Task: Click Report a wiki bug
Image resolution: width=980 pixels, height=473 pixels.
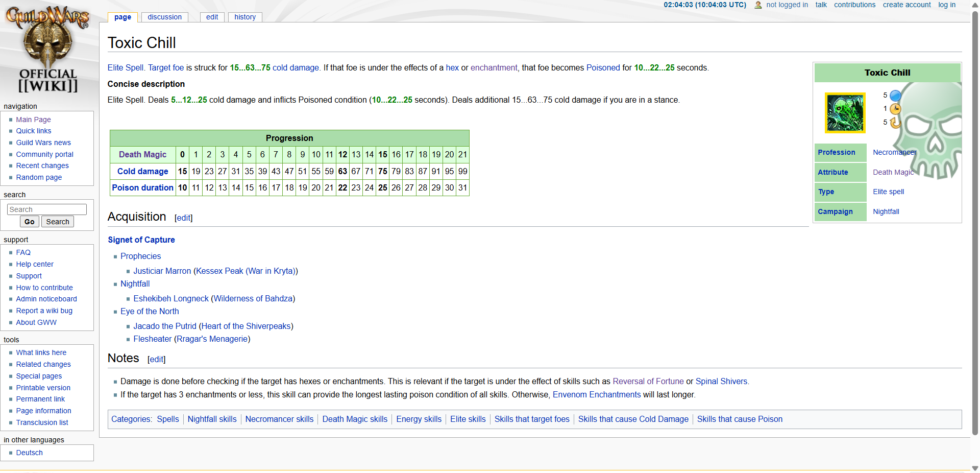Action: click(x=44, y=311)
